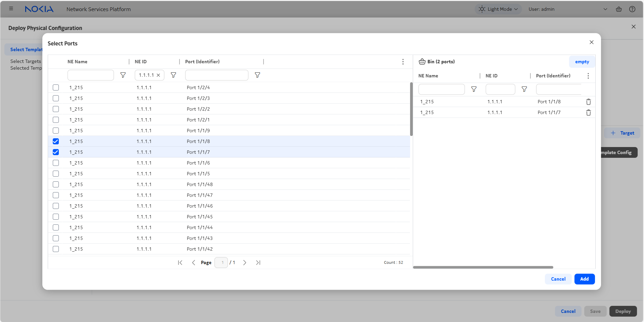The width and height of the screenshot is (644, 322).
Task: Sort by NE Name column header
Action: click(x=77, y=62)
